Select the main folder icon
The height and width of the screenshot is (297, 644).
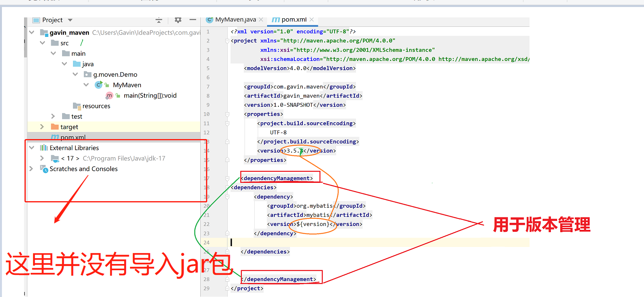pyautogui.click(x=66, y=53)
